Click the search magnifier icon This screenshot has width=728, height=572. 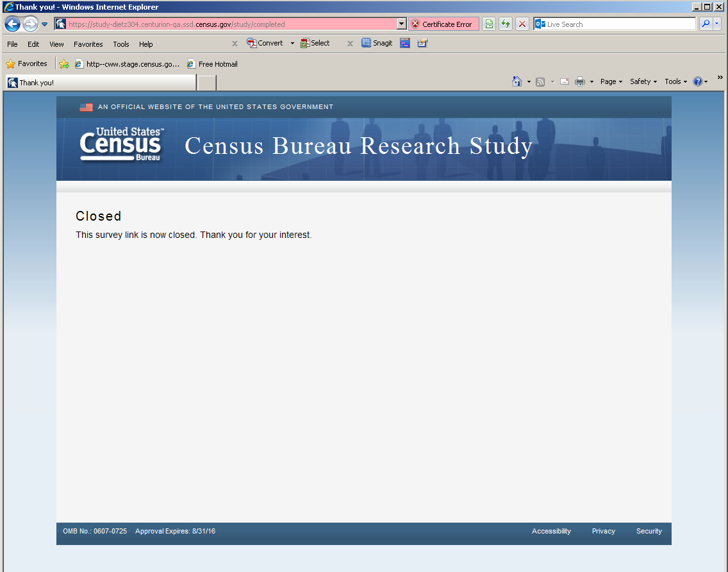pyautogui.click(x=705, y=24)
